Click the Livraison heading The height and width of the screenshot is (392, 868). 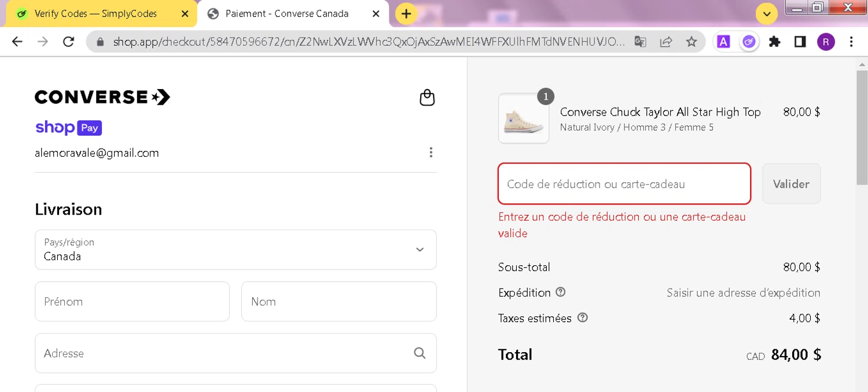point(68,209)
